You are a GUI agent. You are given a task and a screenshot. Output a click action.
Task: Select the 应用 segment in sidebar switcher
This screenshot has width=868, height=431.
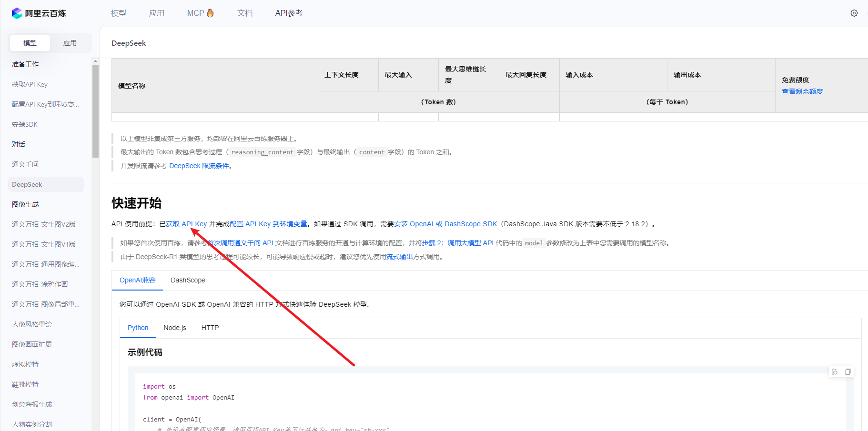click(70, 43)
